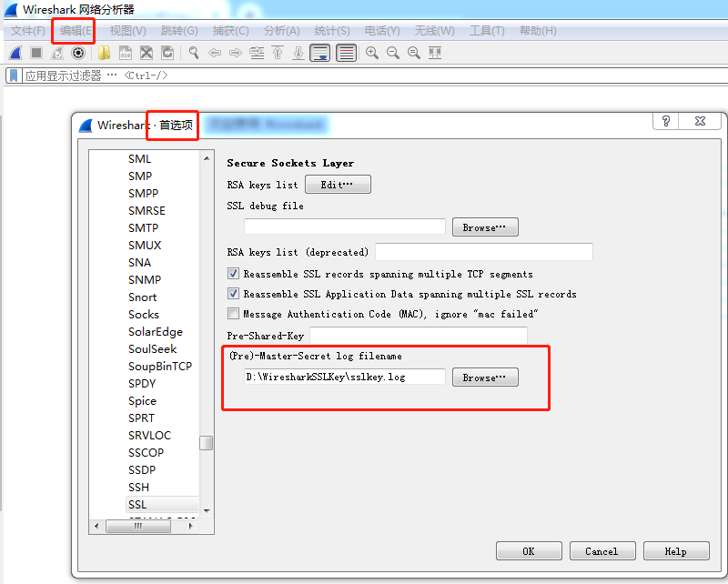The image size is (728, 584).
Task: Browse for Master-Secret log file
Action: (x=485, y=378)
